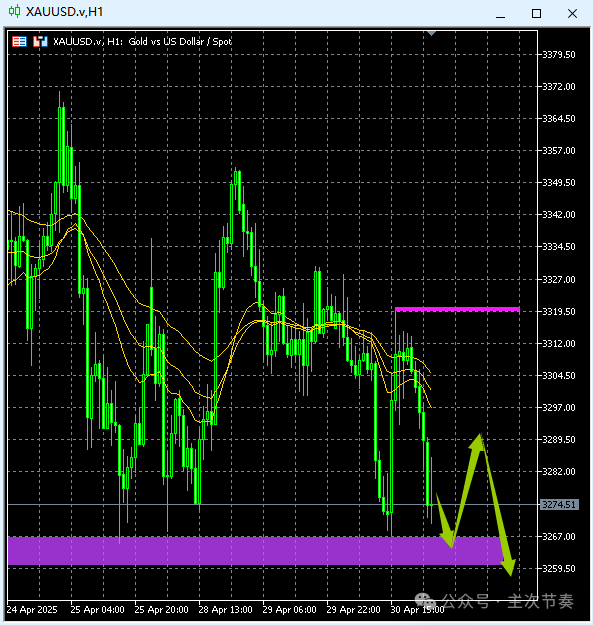Image resolution: width=593 pixels, height=625 pixels.
Task: Select the magenta horizontal resistance line
Action: tap(457, 309)
